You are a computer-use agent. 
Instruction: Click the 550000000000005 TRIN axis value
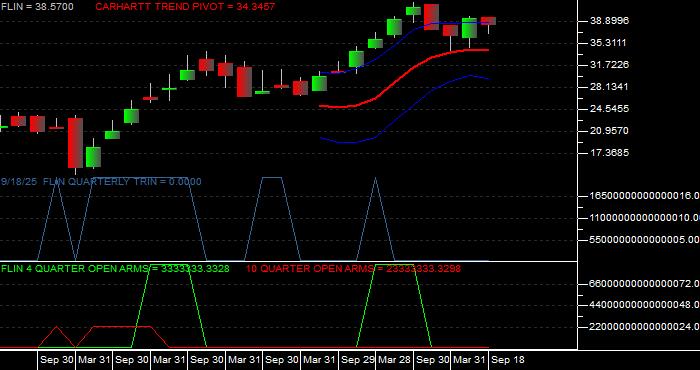645,240
